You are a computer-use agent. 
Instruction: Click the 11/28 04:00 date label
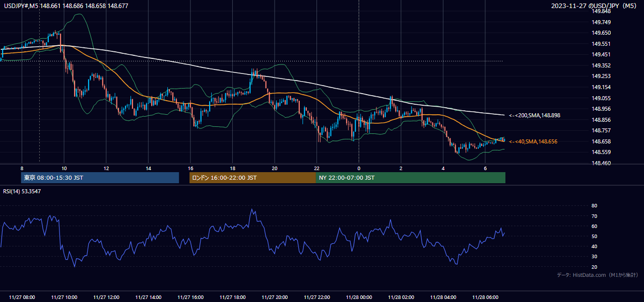pyautogui.click(x=443, y=297)
